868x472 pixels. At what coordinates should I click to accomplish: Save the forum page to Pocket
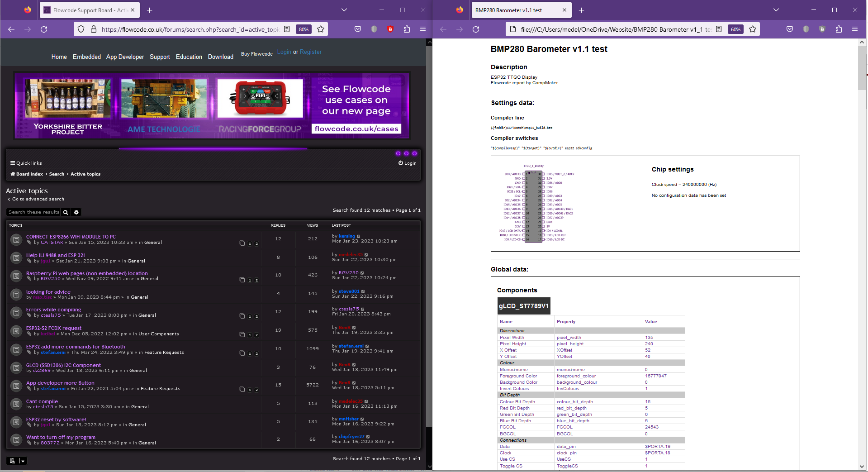pos(358,29)
